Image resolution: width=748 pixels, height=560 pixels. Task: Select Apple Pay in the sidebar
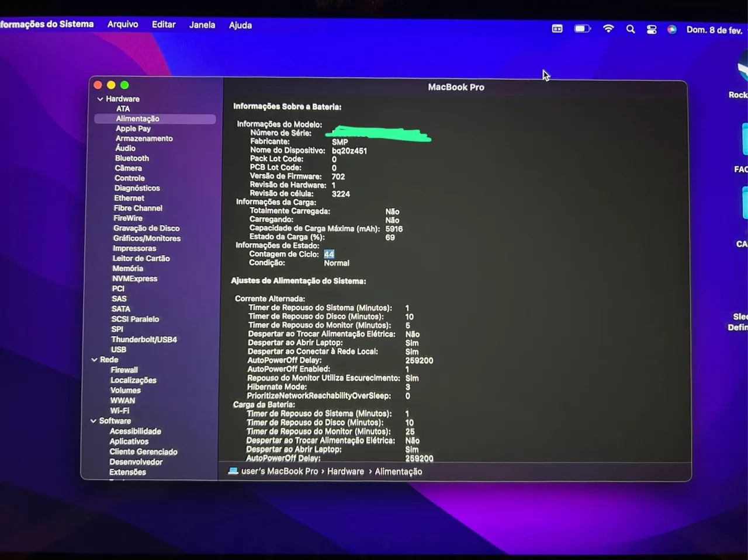[x=133, y=128]
